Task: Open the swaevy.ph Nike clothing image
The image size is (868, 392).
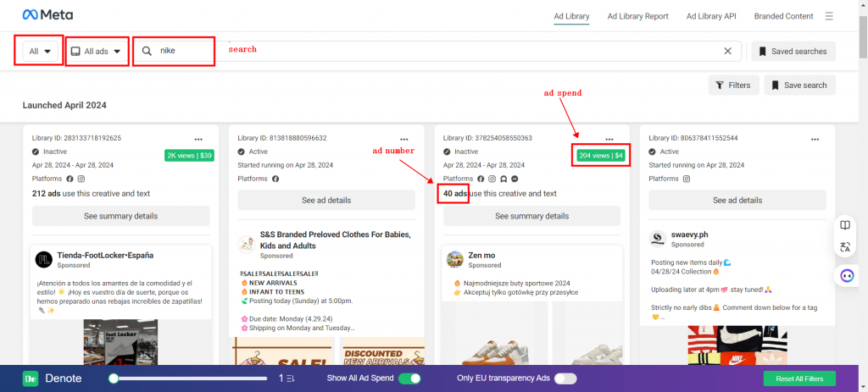Action: pos(737,345)
